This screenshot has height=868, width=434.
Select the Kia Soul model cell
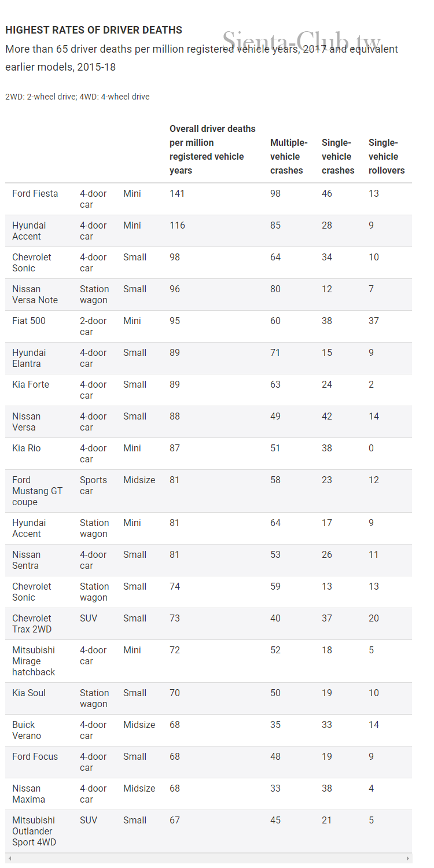tap(29, 693)
